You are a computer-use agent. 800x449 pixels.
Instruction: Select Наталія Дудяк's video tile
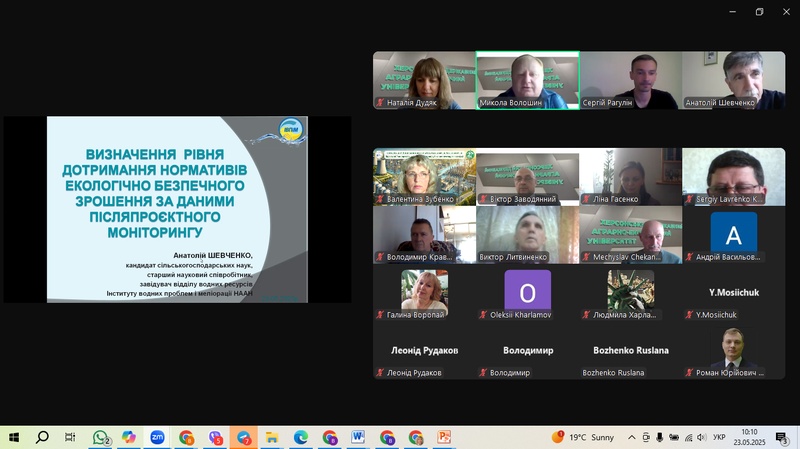click(x=424, y=80)
